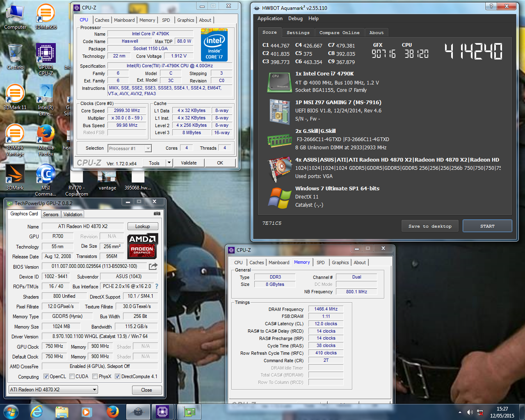This screenshot has height=420, width=525.
Task: Switch to GPU-Z taskbar button
Action: [x=189, y=412]
